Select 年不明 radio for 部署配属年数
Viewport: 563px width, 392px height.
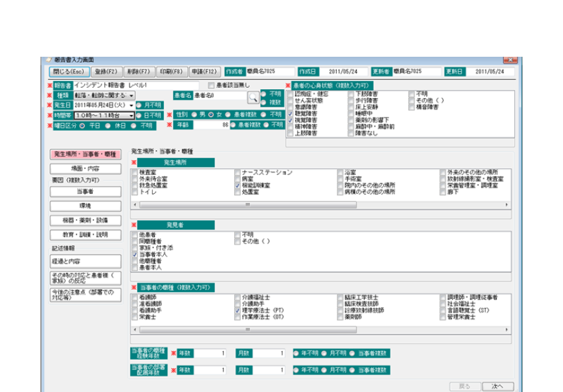[x=296, y=370]
